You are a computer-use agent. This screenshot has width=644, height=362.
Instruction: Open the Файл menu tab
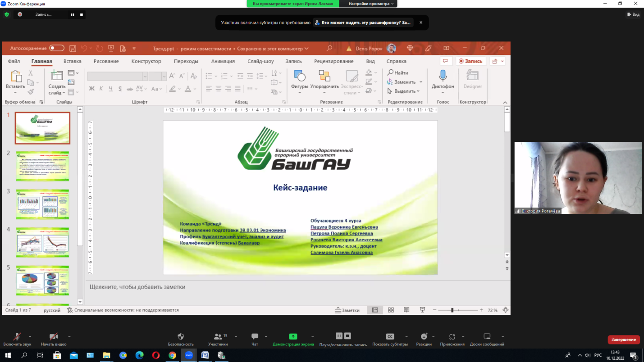click(14, 61)
